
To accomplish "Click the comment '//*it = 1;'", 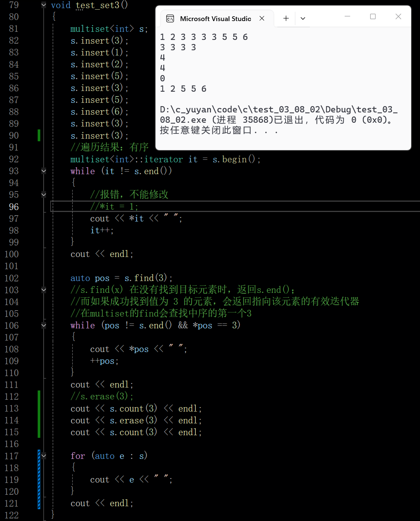I will pyautogui.click(x=114, y=207).
